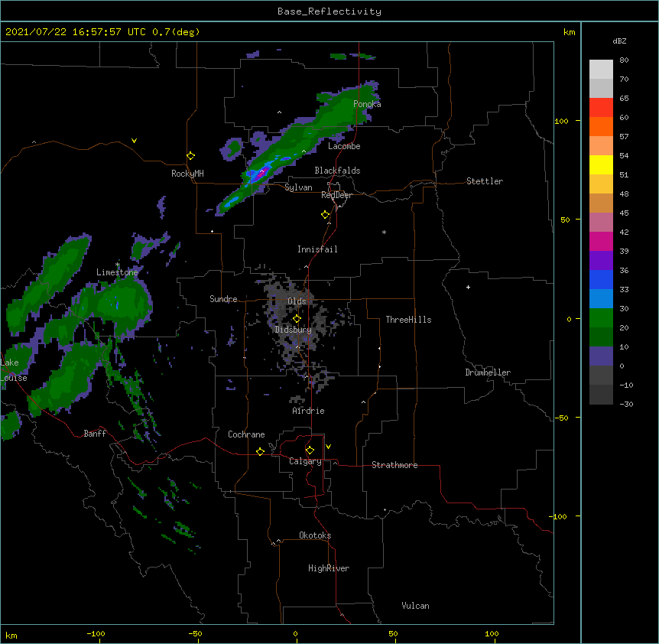Click the white asterisk marker east of Innisfail

click(384, 232)
